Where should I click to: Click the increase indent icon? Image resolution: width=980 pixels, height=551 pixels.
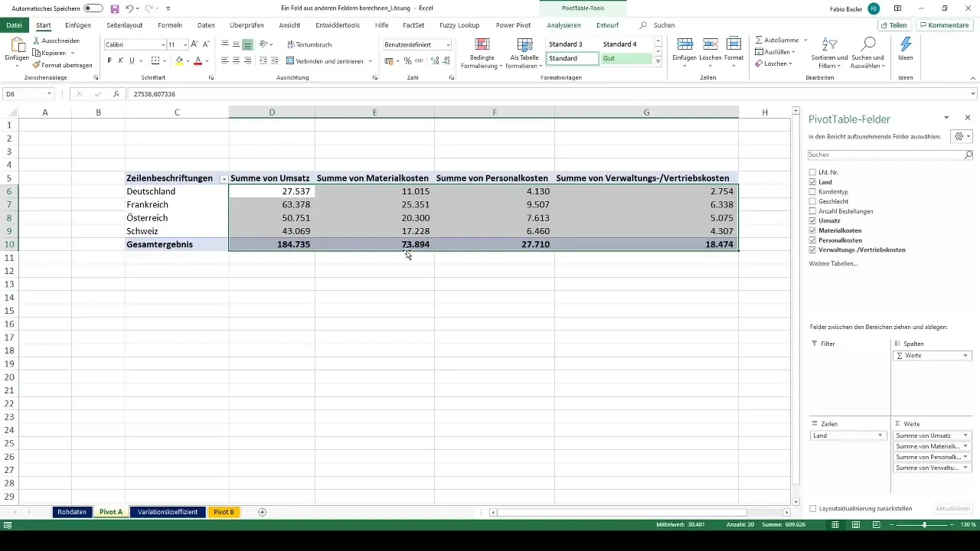pyautogui.click(x=275, y=60)
